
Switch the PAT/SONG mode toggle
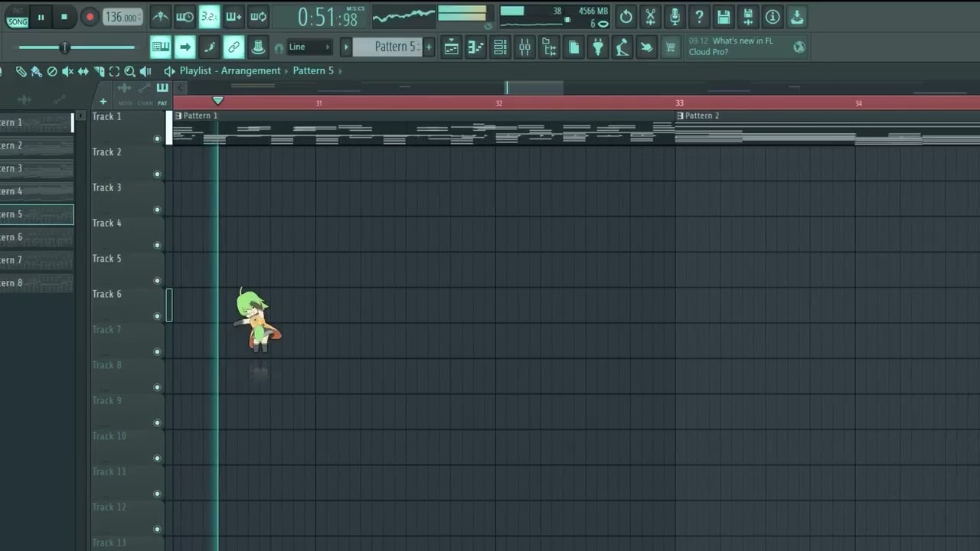click(17, 17)
